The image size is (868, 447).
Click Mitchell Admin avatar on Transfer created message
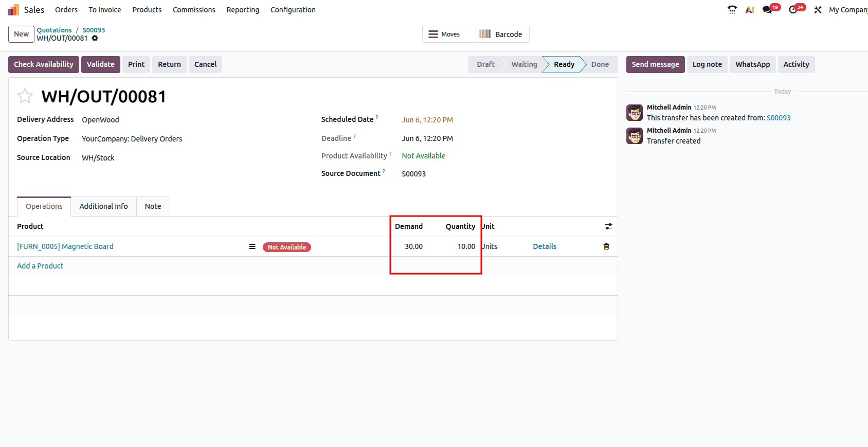pyautogui.click(x=635, y=136)
